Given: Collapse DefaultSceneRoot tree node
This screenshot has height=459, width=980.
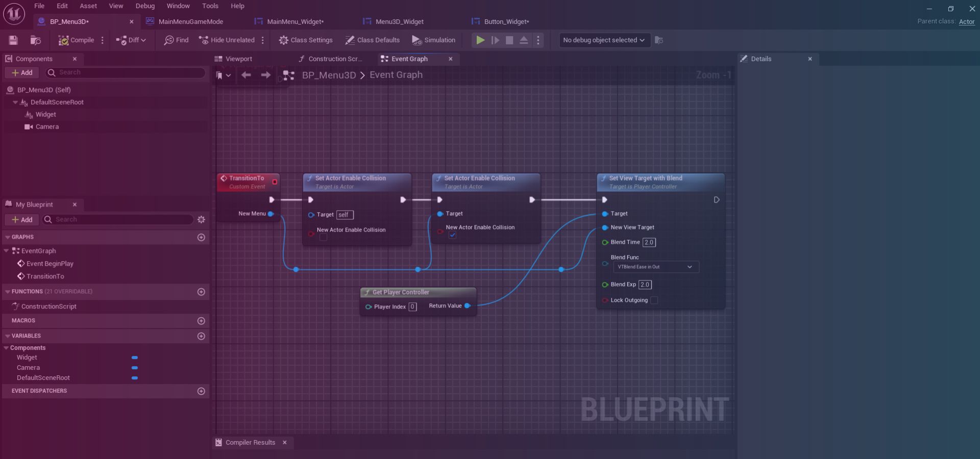Looking at the screenshot, I should [x=15, y=103].
